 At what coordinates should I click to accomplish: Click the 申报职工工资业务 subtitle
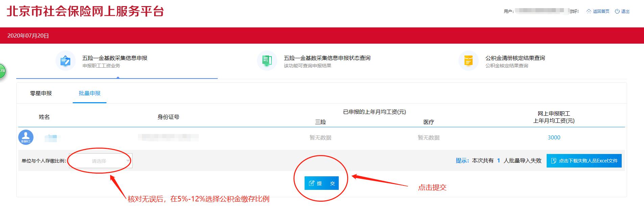(101, 66)
